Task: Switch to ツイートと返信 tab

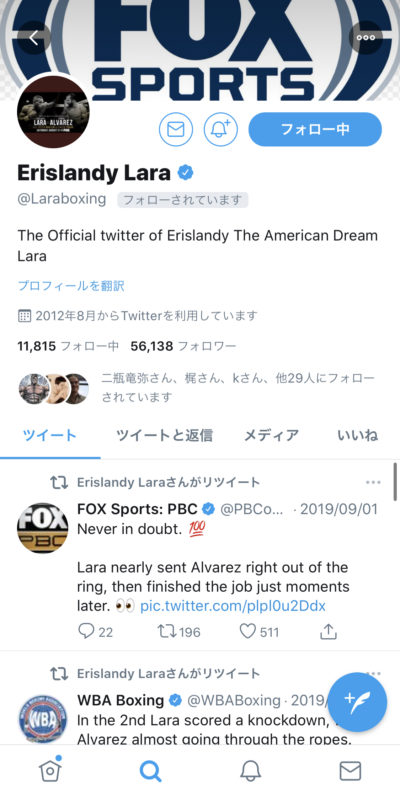Action: pos(164,435)
